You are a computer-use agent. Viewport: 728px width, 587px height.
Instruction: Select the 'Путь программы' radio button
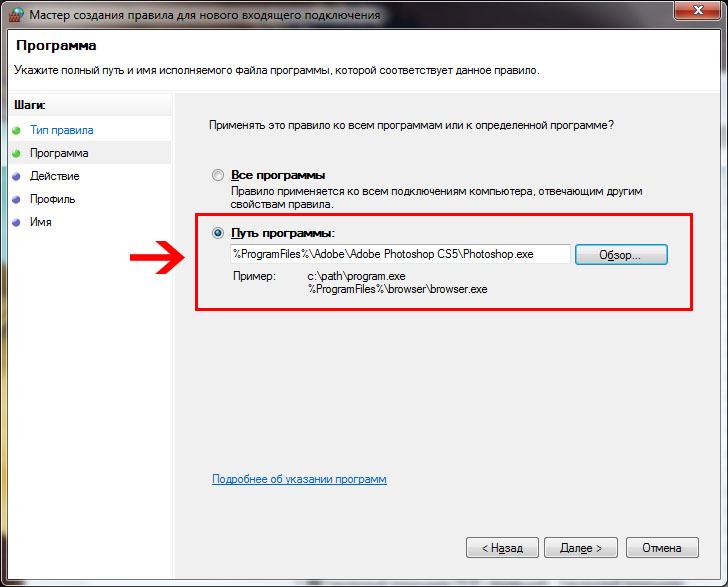[218, 233]
